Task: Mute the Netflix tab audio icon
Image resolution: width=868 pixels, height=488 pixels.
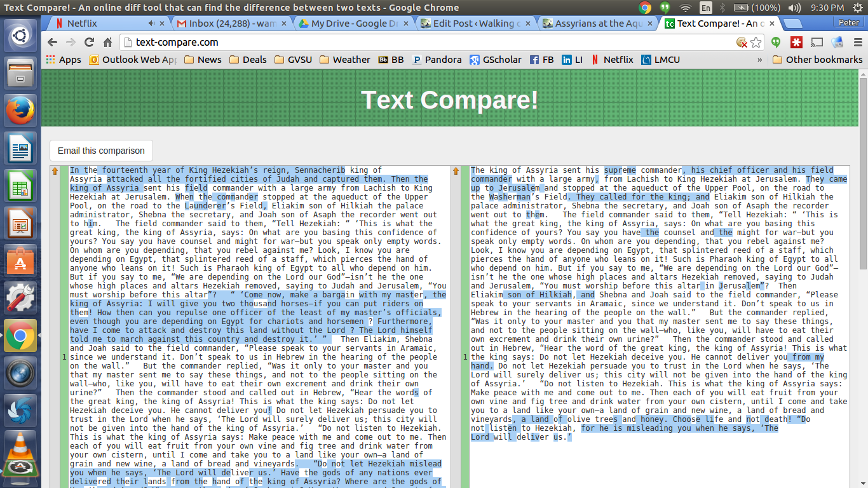Action: (x=151, y=24)
